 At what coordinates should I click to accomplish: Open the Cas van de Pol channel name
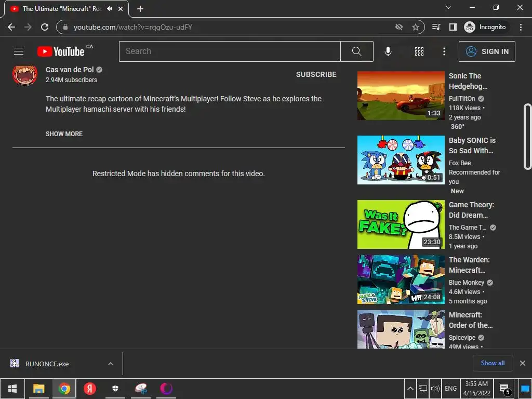pos(70,70)
